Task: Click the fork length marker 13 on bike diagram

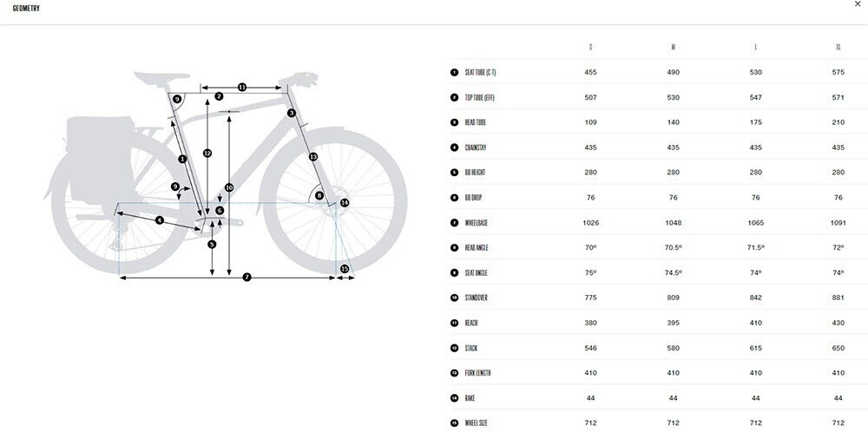Action: tap(313, 157)
